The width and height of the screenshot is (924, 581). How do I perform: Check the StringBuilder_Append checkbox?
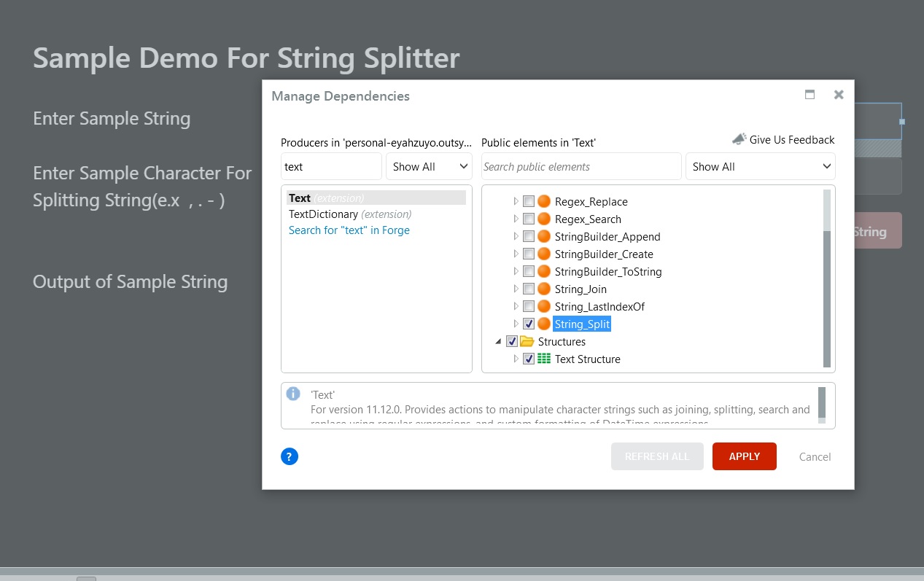point(529,236)
